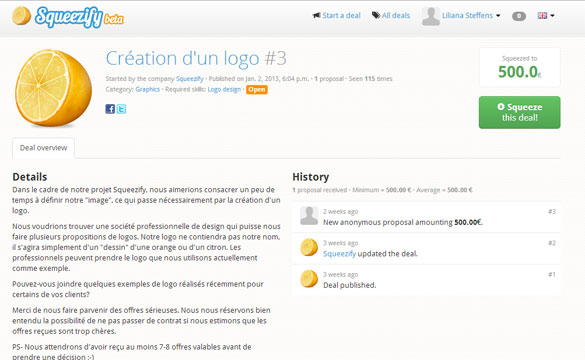The width and height of the screenshot is (585, 360).
Task: Click the title Création d'un logo #3
Action: [x=196, y=59]
